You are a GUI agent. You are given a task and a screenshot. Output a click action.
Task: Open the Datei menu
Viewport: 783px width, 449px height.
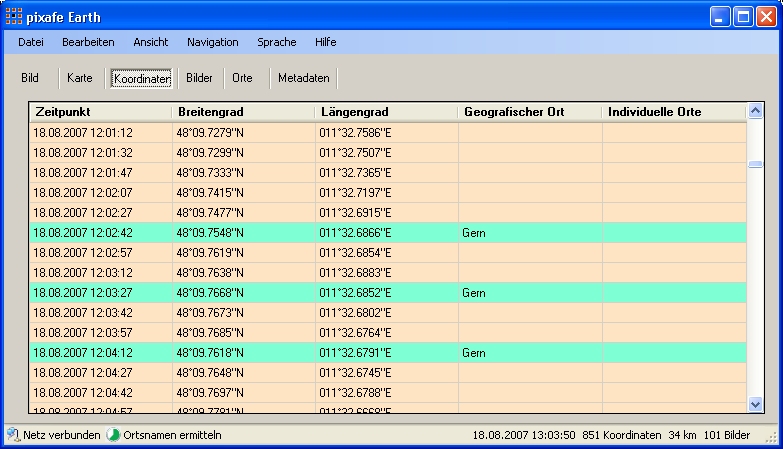point(31,42)
